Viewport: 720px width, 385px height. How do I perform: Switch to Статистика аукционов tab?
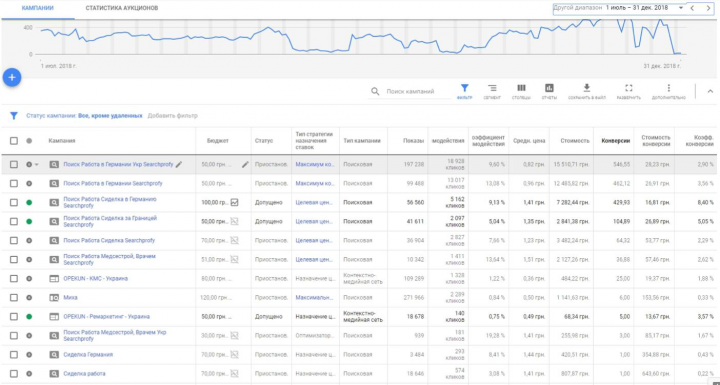(122, 8)
